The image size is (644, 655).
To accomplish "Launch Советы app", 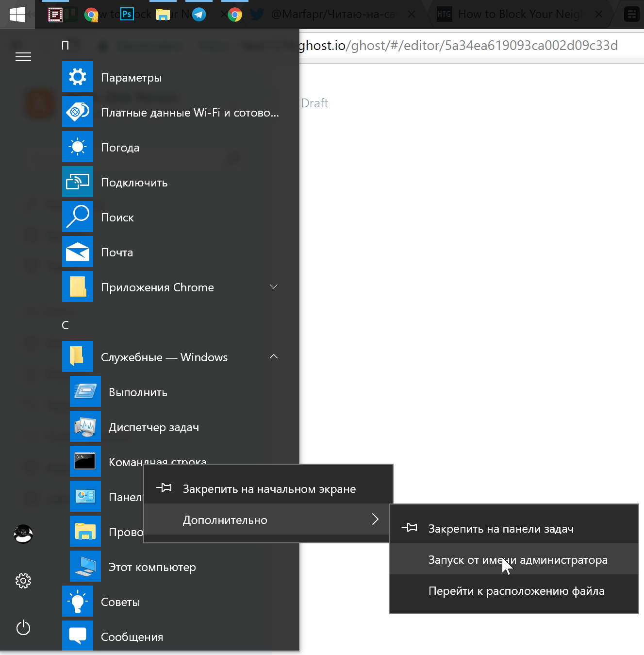I will tap(120, 602).
